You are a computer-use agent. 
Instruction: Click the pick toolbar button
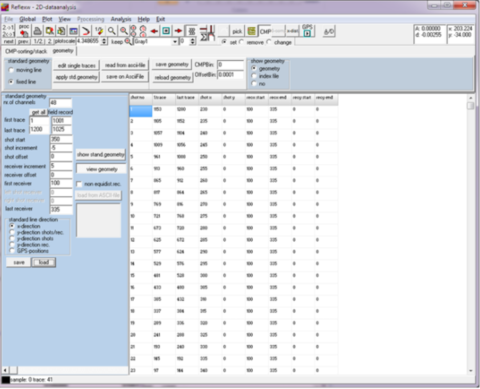point(237,31)
